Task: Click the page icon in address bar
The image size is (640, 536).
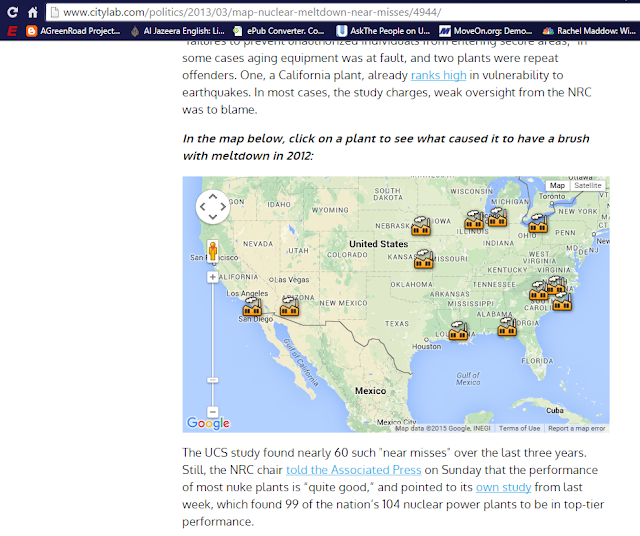Action: click(54, 12)
